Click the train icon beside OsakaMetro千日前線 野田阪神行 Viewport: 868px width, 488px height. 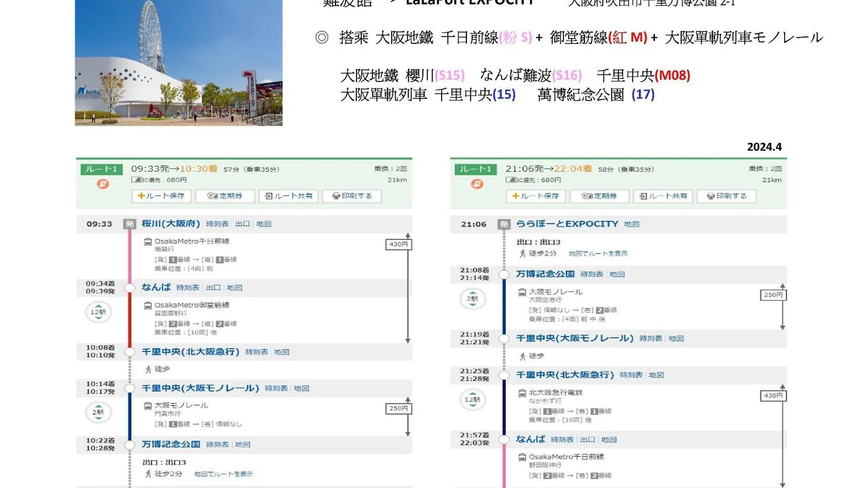point(522,457)
